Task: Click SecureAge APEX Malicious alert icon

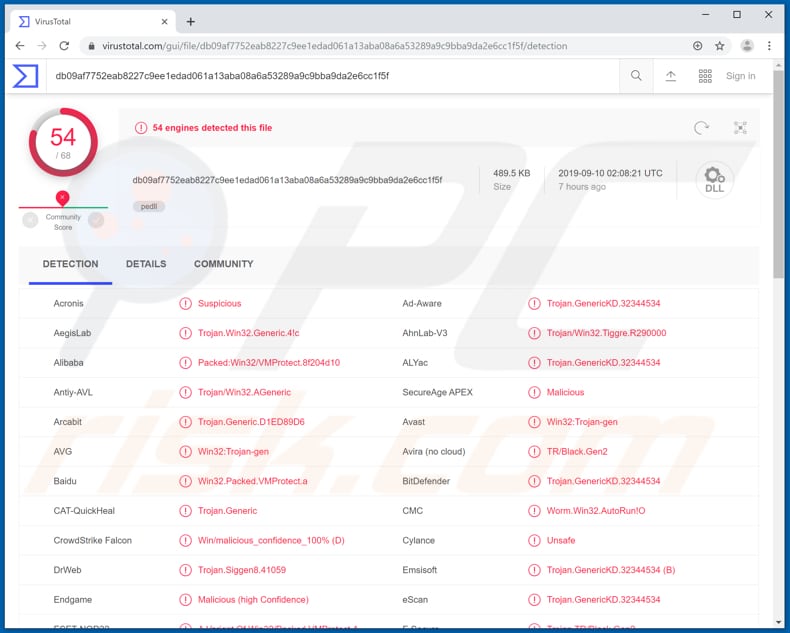Action: point(534,393)
